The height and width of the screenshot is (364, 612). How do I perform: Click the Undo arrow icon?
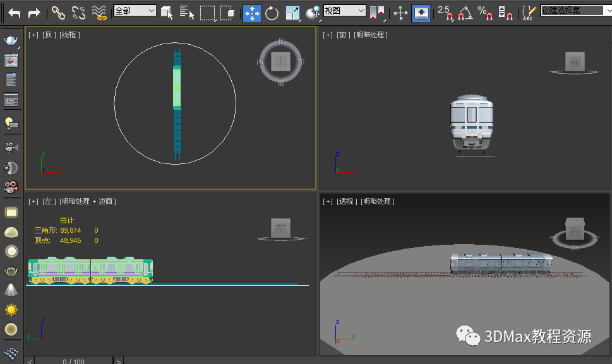(x=15, y=13)
